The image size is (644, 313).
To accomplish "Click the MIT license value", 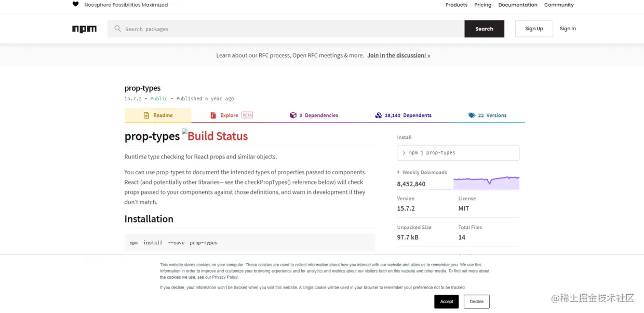I will [464, 208].
